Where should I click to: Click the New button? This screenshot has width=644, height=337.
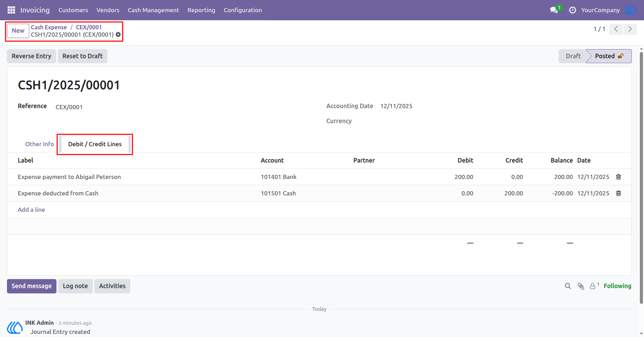click(x=18, y=31)
